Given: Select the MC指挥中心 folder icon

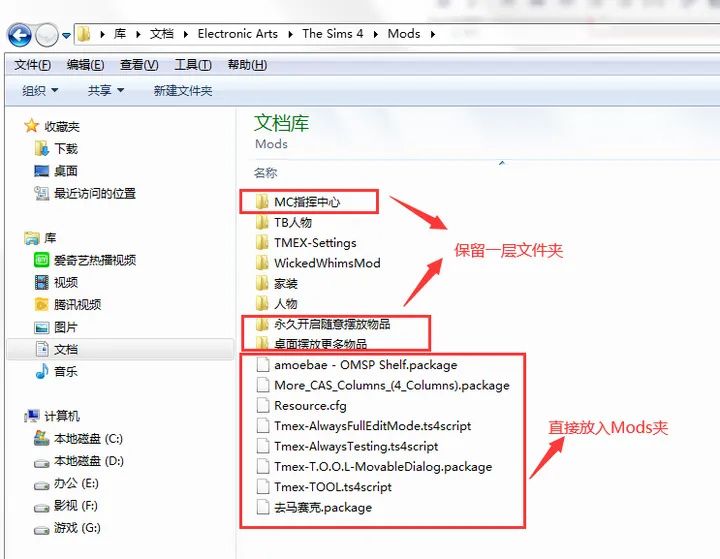Looking at the screenshot, I should click(262, 202).
